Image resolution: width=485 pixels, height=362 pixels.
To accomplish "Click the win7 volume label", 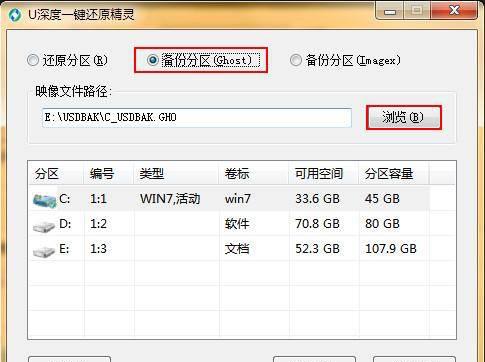I will [x=237, y=199].
